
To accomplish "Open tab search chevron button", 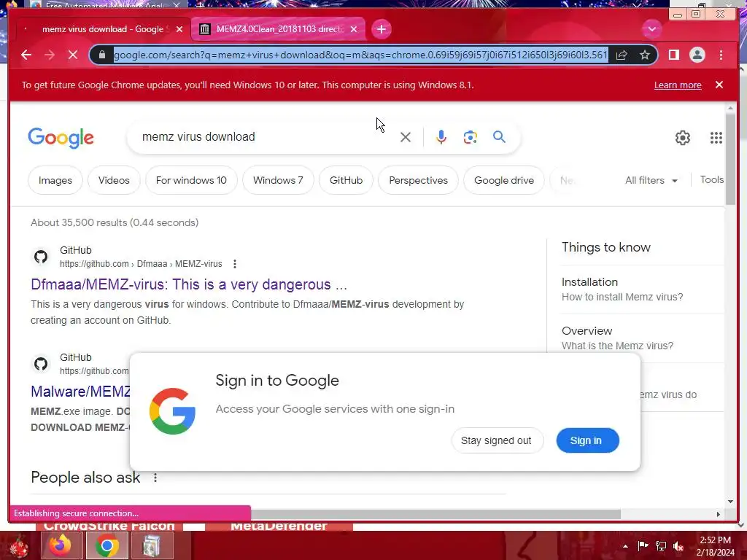I will tap(651, 29).
